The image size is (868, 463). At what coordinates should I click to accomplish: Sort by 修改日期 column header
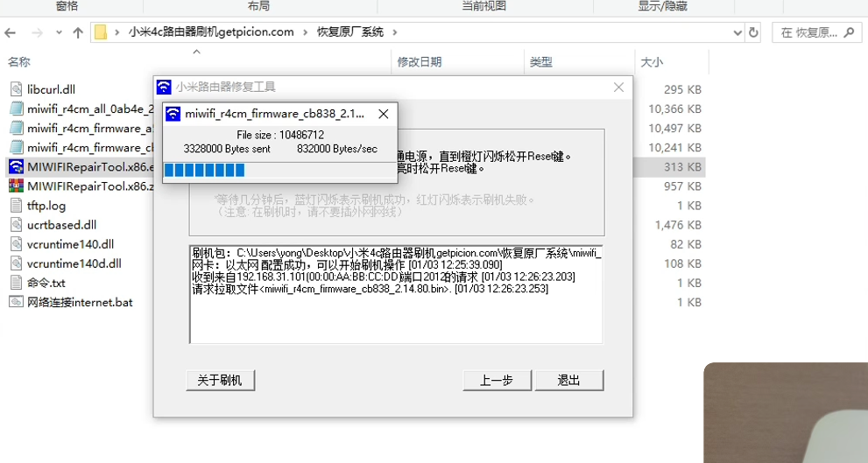click(420, 62)
